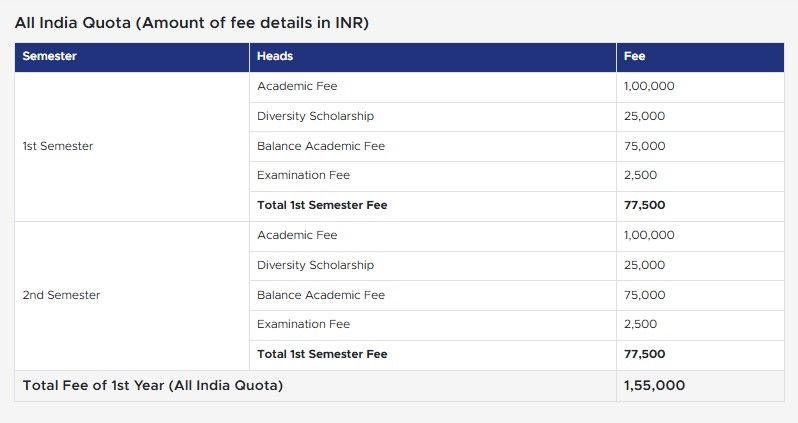Click "Academic Fee" under 2nd Semester
798x423 pixels.
(x=297, y=235)
